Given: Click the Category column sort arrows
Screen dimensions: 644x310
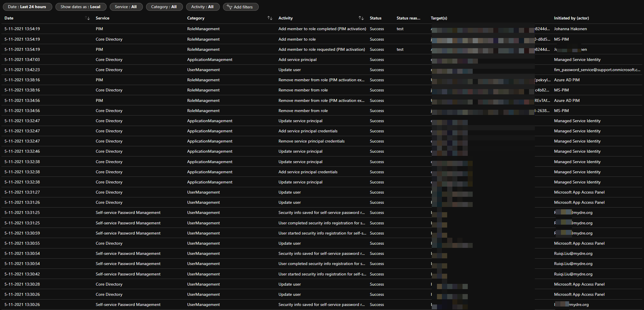Looking at the screenshot, I should coord(270,18).
